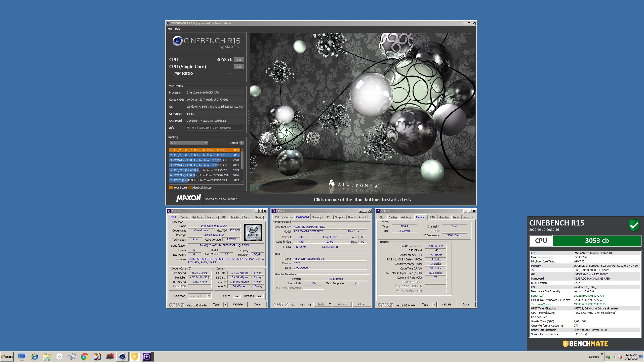Click the Info text field
The image size is (644, 362).
point(214,128)
